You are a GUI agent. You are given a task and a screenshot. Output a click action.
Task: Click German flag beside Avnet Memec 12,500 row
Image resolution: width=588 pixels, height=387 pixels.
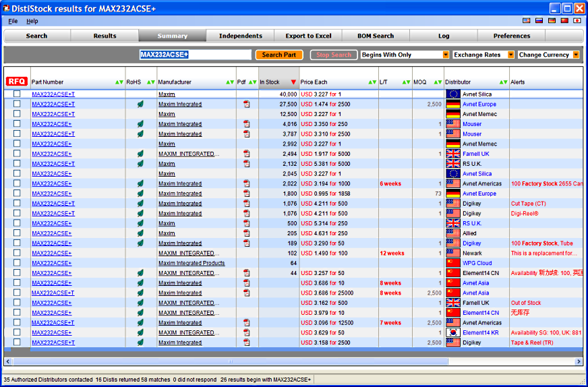(453, 114)
